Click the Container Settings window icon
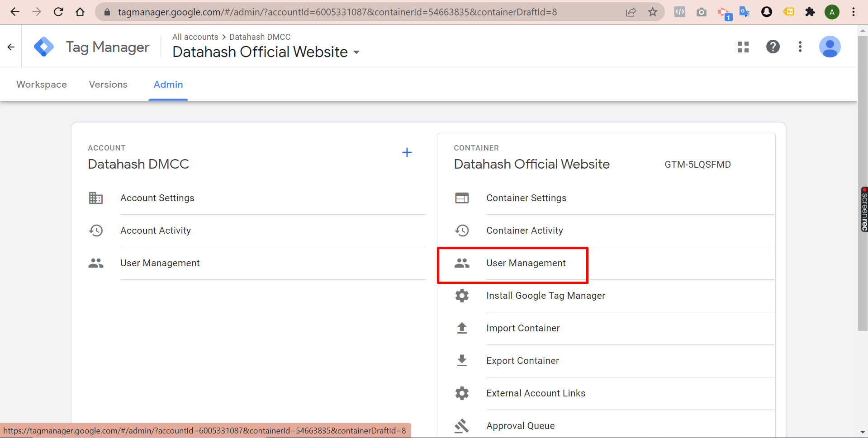 (x=462, y=198)
